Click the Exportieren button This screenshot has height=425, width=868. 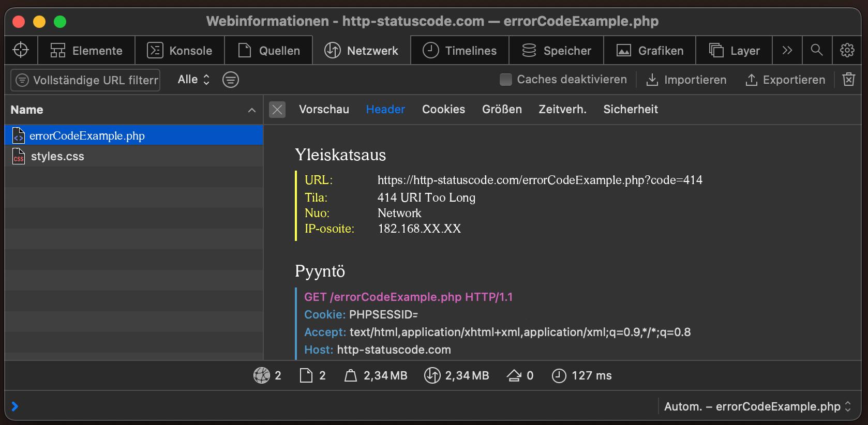(x=785, y=80)
